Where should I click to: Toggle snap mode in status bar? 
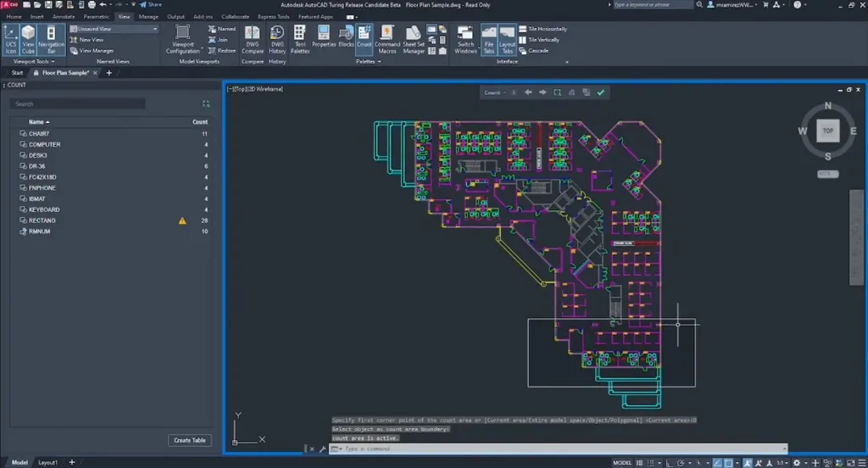(651, 462)
